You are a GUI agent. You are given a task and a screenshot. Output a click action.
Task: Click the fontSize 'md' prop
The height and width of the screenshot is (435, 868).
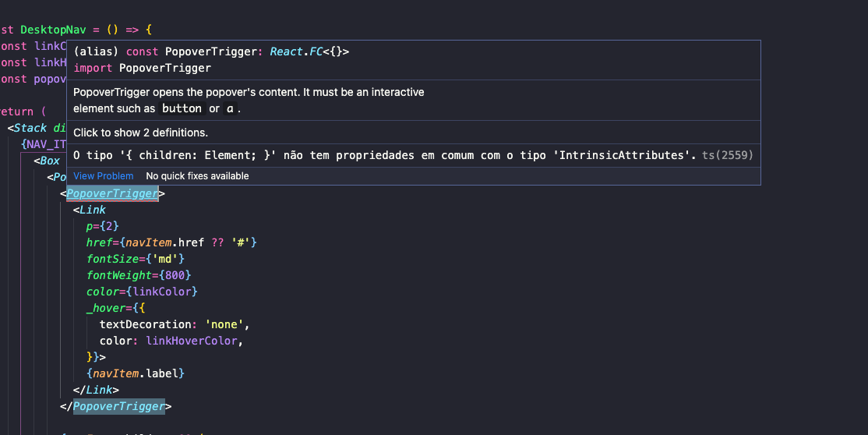pyautogui.click(x=135, y=259)
